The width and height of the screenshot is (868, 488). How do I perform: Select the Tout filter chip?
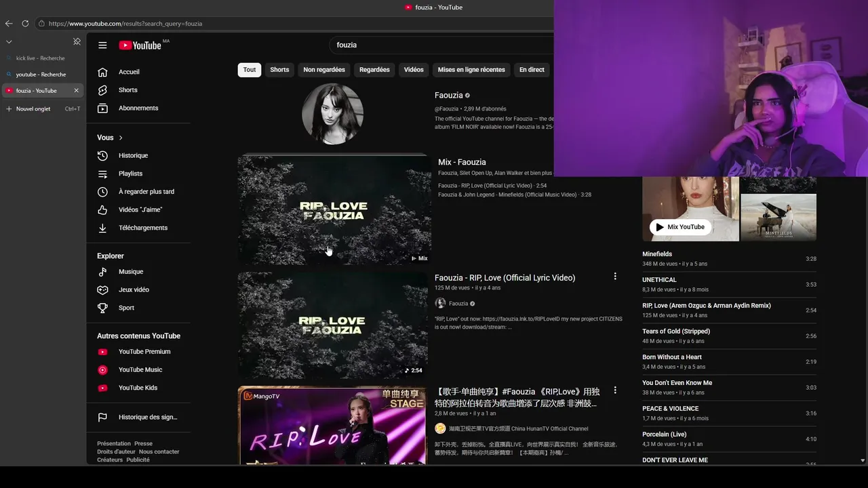click(250, 70)
